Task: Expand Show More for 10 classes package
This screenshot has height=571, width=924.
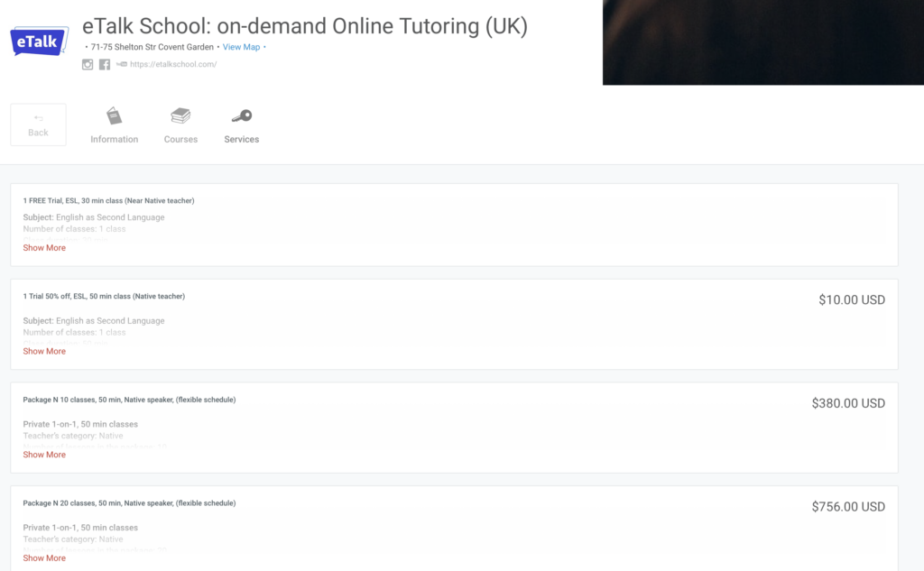Action: click(44, 455)
